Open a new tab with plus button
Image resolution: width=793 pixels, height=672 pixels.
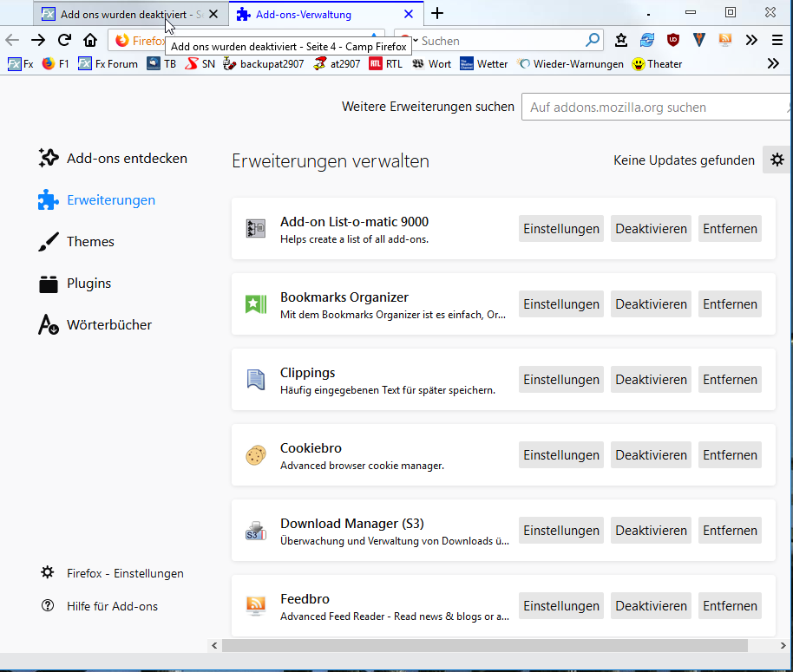point(437,14)
